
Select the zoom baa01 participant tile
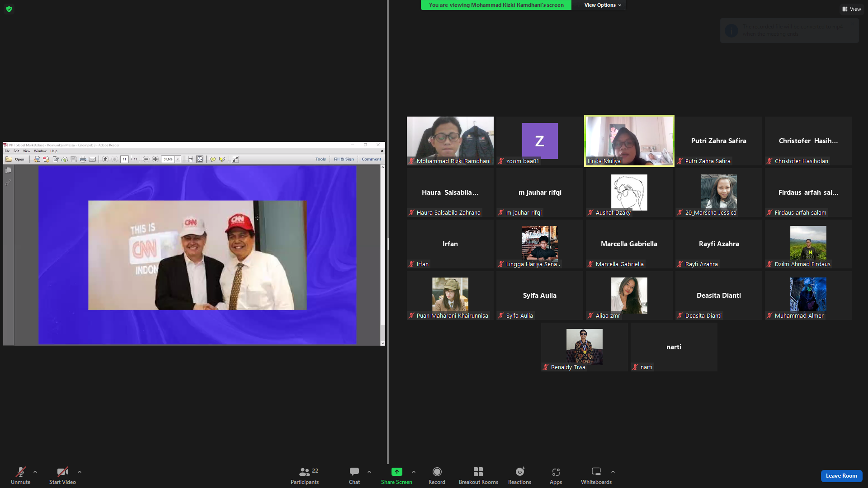click(540, 141)
